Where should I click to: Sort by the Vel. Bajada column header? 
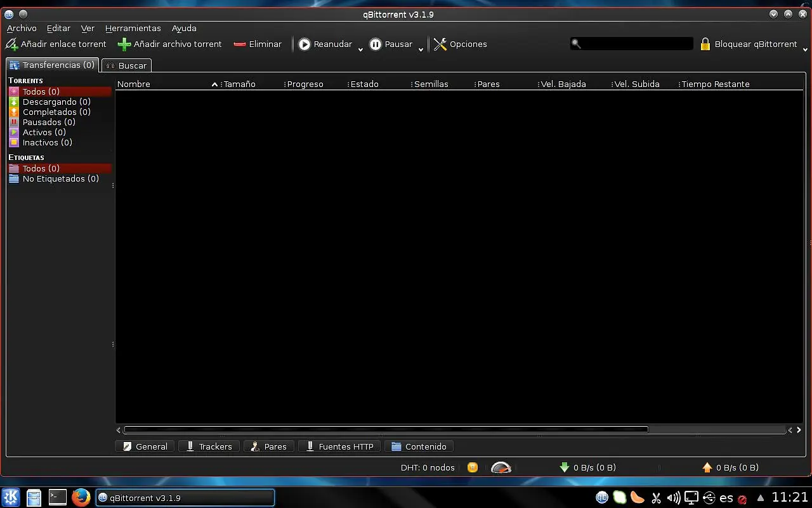coord(574,84)
